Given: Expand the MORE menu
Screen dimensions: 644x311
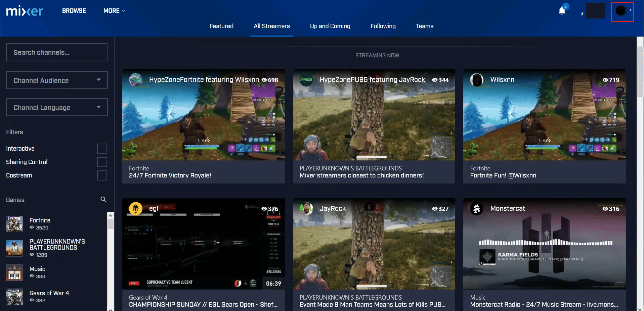Looking at the screenshot, I should (114, 11).
